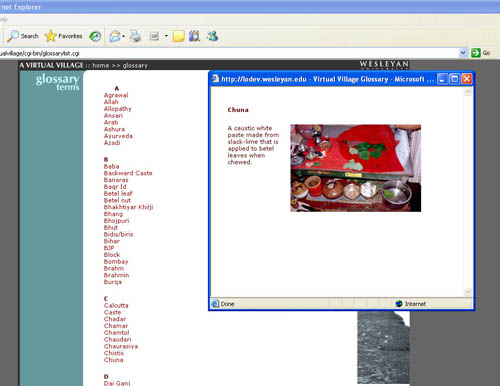Click the Edit with Word icon
500x386 pixels.
tap(154, 36)
